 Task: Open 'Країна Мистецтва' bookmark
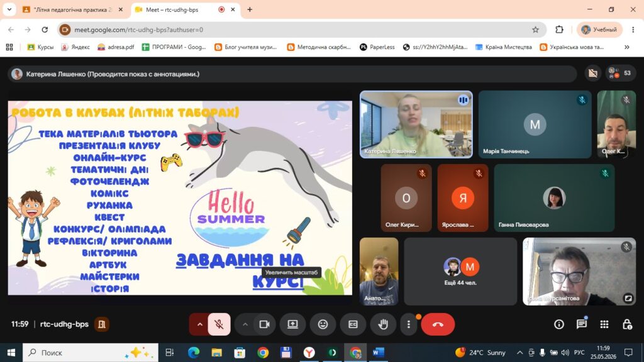pyautogui.click(x=504, y=47)
